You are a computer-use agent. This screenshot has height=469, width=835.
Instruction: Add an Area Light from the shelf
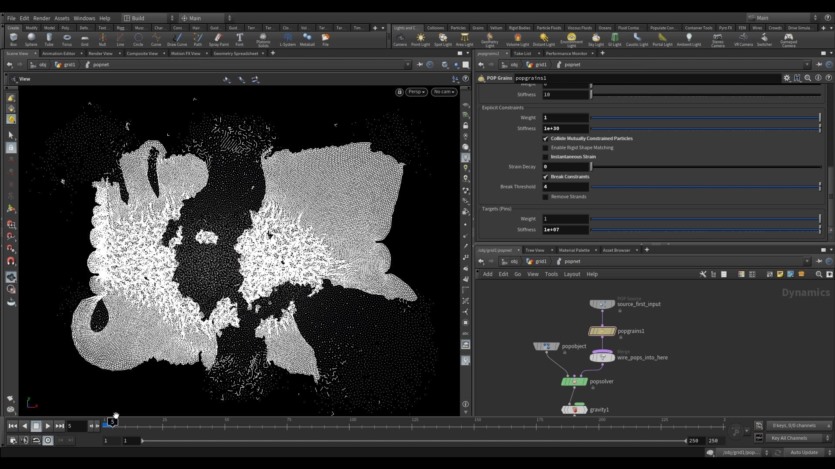click(464, 39)
